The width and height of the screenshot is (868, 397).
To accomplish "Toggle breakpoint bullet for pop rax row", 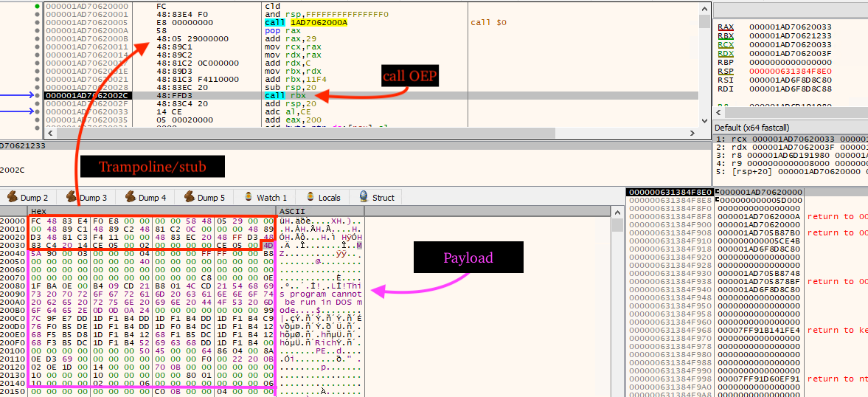I will pos(37,30).
